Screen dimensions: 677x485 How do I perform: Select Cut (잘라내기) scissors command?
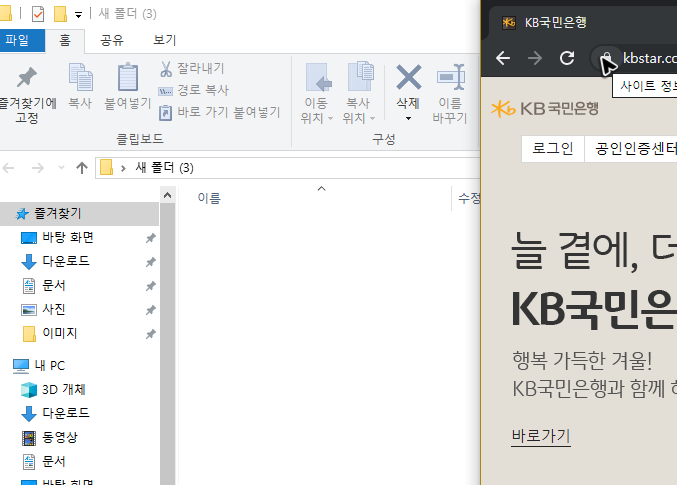tap(192, 68)
